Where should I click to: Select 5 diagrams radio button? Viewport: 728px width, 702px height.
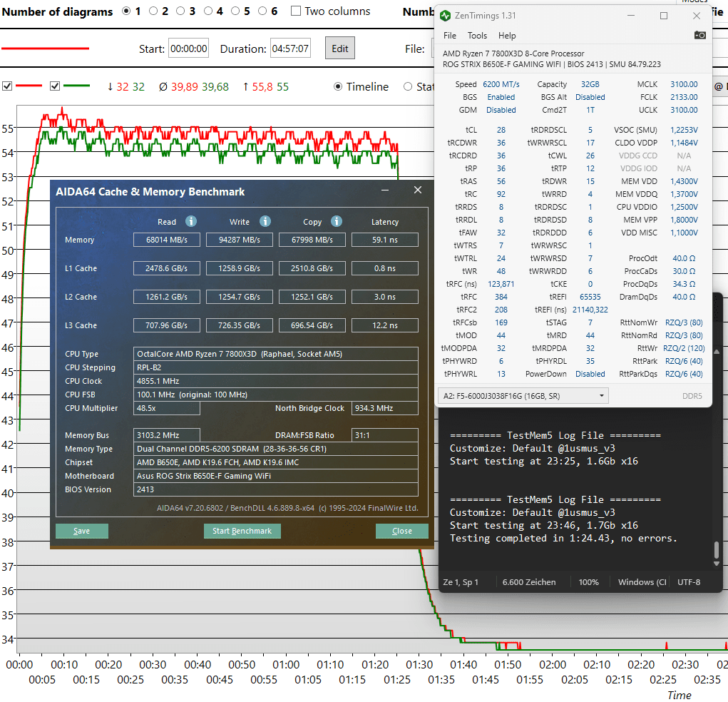click(235, 11)
